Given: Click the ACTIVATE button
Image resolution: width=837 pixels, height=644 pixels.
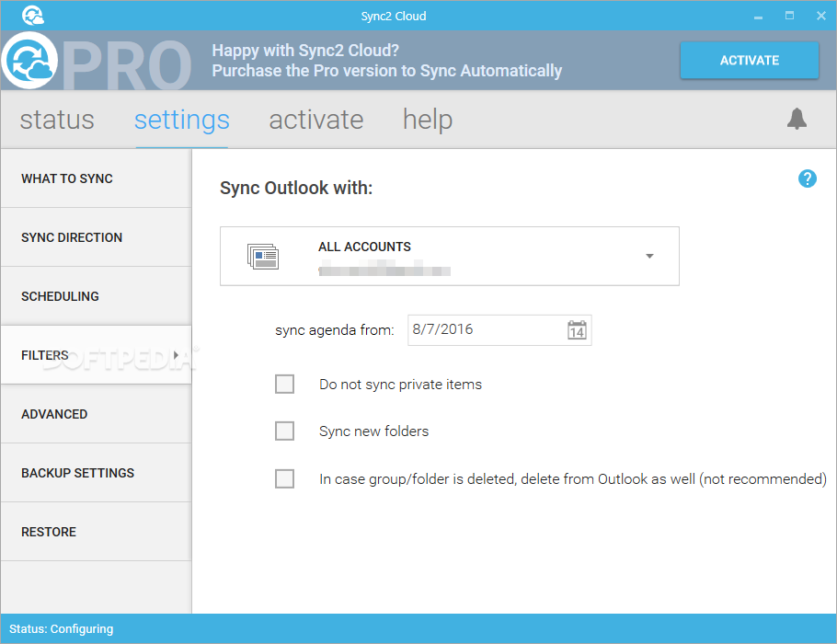Looking at the screenshot, I should coord(749,61).
